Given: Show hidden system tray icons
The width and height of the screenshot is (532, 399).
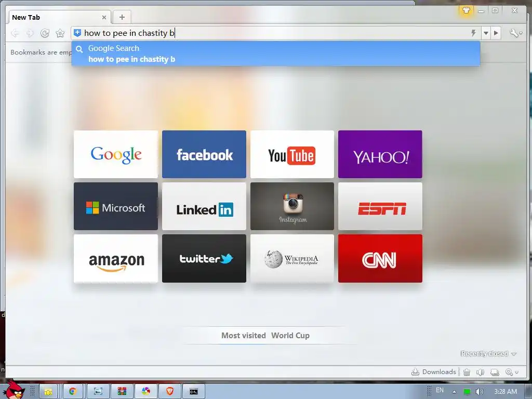Looking at the screenshot, I should (x=454, y=392).
